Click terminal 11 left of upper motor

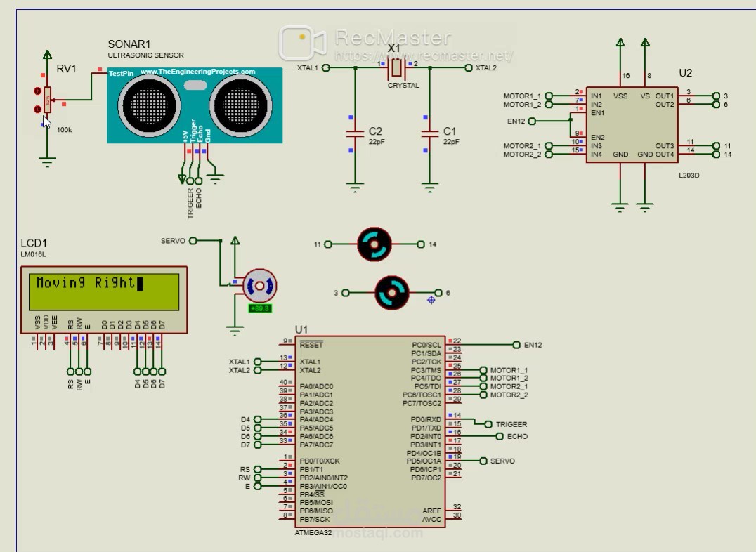328,244
